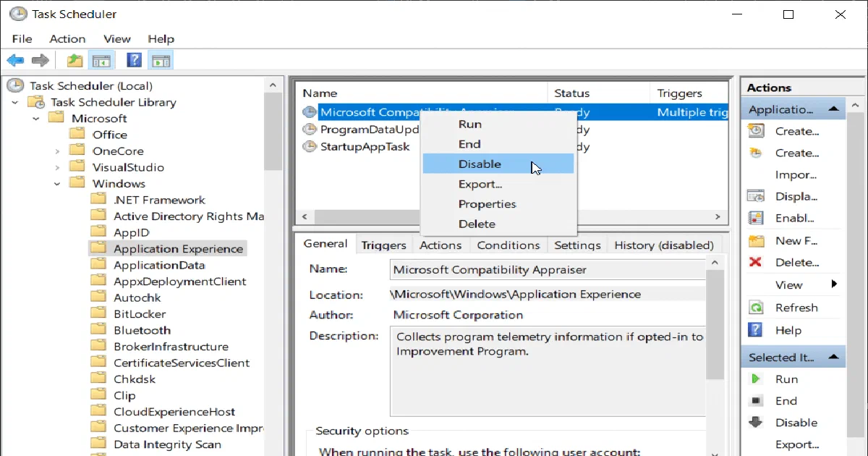Toggle the Show/Hide Action Pane toolbar icon

pyautogui.click(x=161, y=61)
